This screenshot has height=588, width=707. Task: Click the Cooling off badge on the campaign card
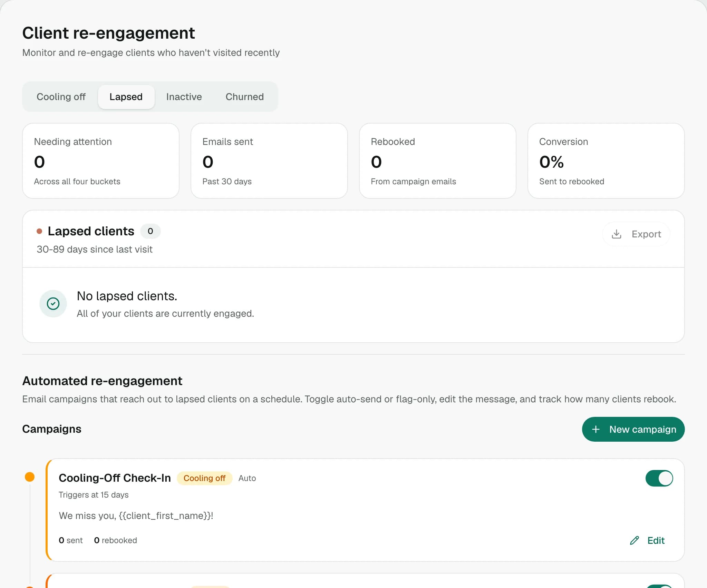[204, 478]
